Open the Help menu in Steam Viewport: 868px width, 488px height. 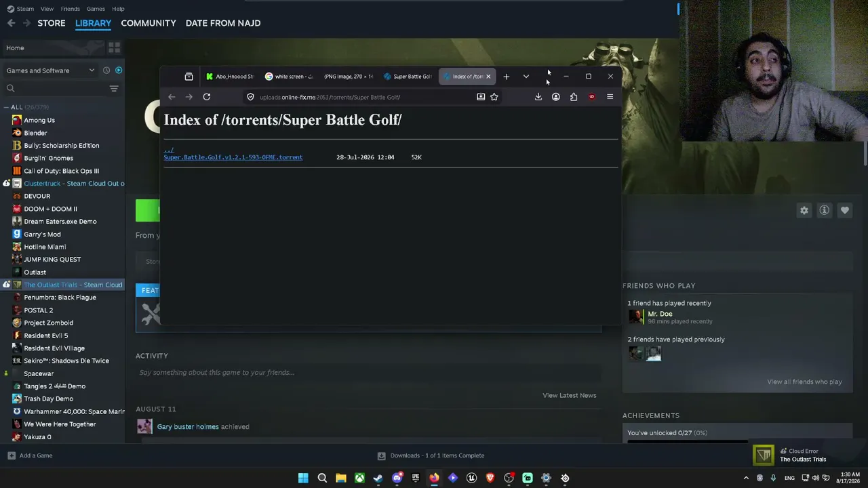(118, 9)
